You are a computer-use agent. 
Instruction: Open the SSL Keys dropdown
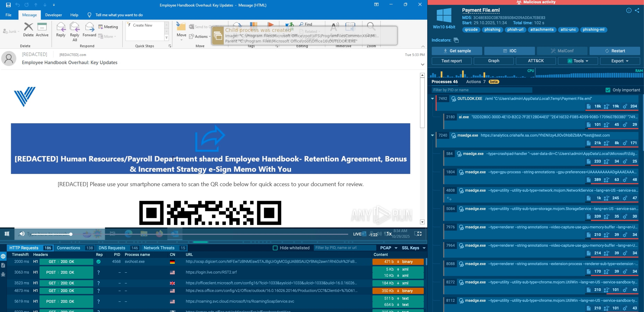(414, 248)
